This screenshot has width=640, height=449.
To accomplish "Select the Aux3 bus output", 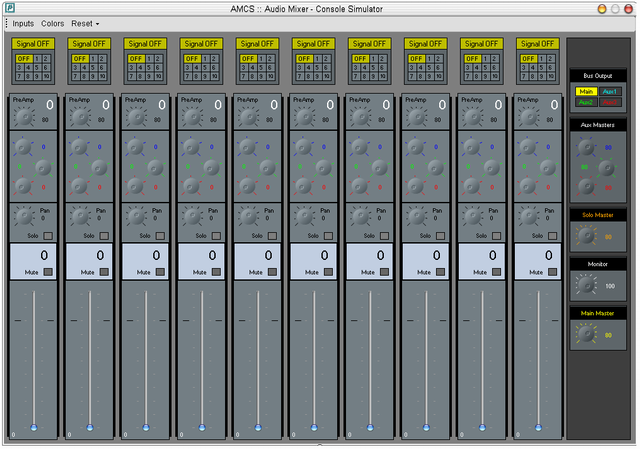I will (610, 102).
